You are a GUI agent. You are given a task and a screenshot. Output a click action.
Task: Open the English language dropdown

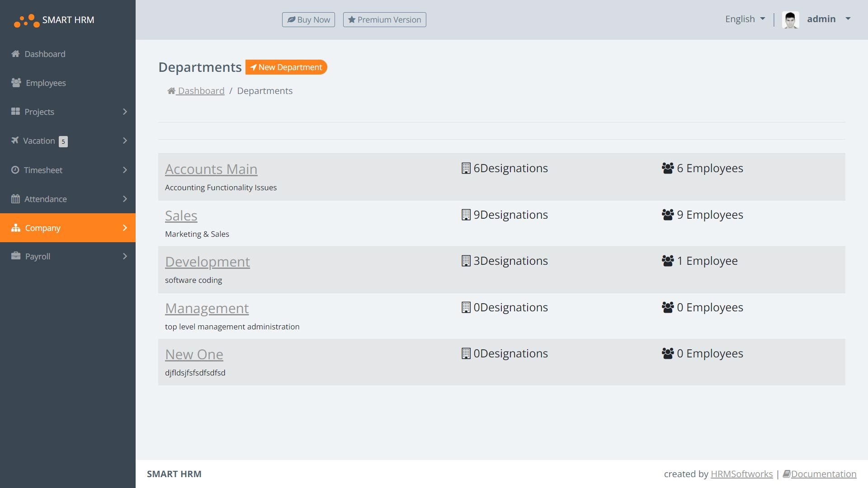745,19
